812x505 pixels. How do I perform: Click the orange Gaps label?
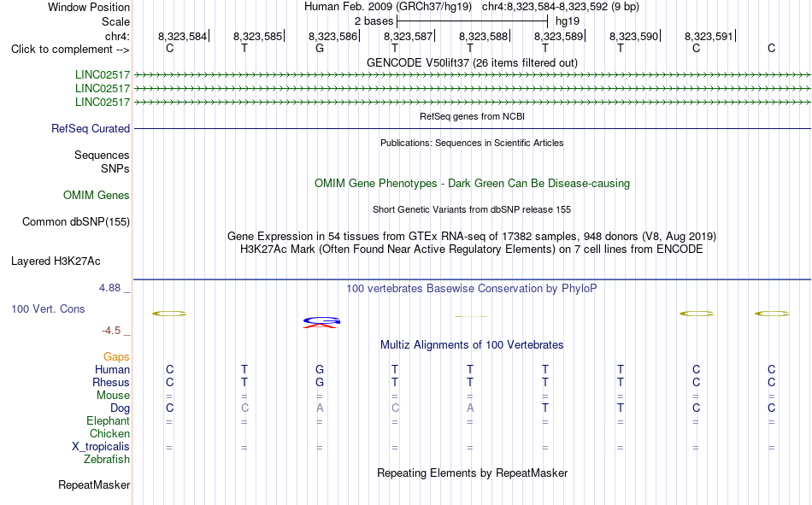coord(116,356)
